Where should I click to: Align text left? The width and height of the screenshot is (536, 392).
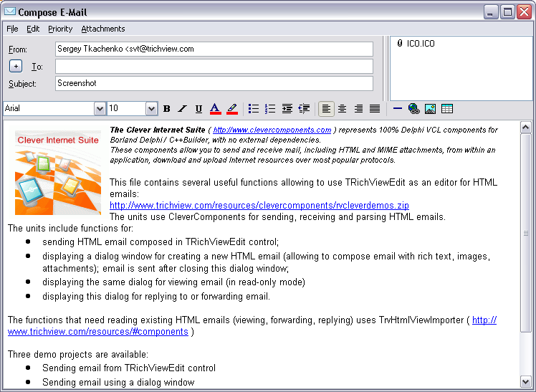click(326, 109)
